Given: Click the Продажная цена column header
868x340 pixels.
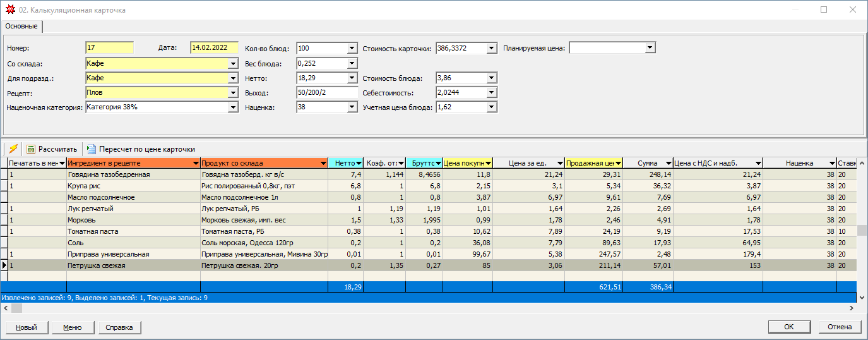Looking at the screenshot, I should coord(594,163).
